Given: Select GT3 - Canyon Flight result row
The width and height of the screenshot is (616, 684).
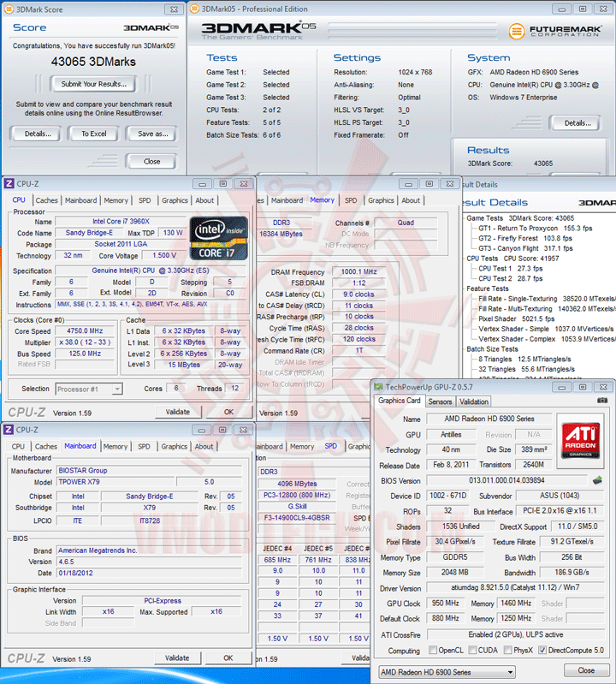Looking at the screenshot, I should [525, 248].
